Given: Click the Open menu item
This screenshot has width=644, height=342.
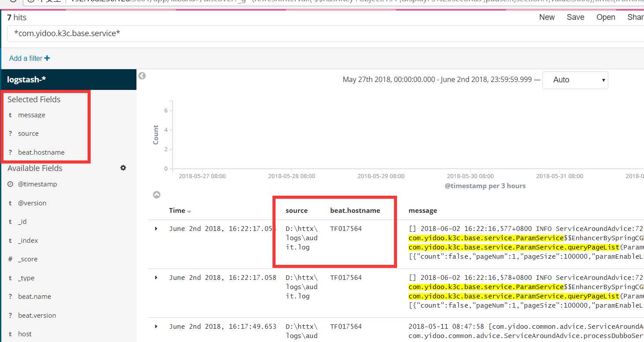Looking at the screenshot, I should 606,17.
